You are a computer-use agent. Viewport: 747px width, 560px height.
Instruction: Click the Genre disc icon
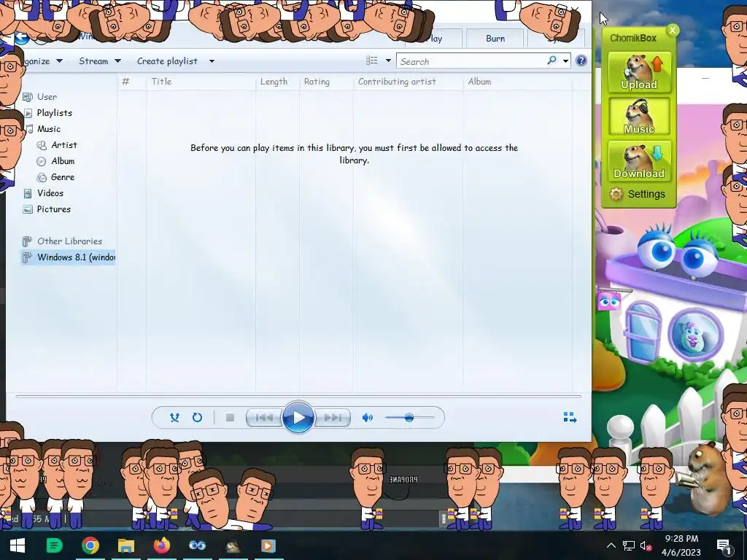point(42,177)
